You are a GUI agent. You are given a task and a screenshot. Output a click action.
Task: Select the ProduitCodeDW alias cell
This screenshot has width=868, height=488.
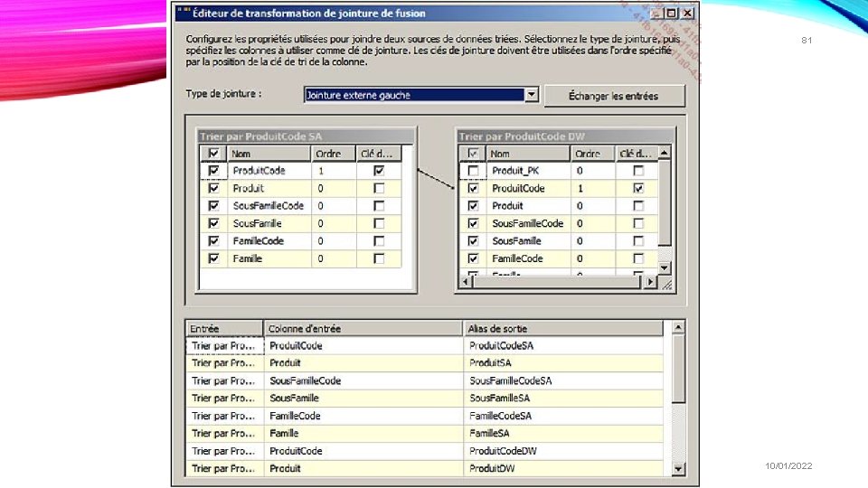(563, 451)
